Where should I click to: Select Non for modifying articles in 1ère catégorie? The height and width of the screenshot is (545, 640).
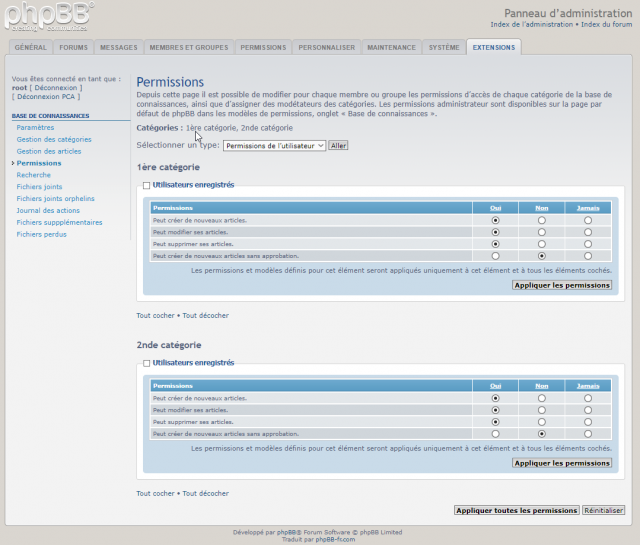coord(541,232)
